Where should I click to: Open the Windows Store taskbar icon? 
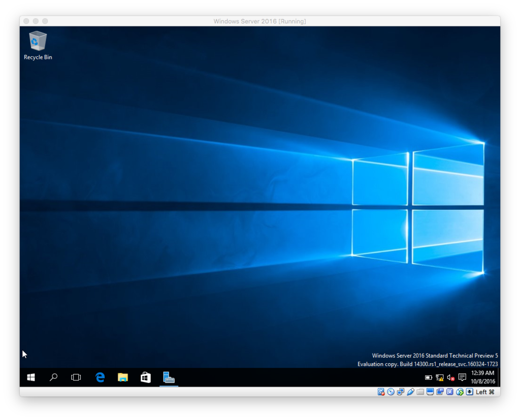click(146, 377)
